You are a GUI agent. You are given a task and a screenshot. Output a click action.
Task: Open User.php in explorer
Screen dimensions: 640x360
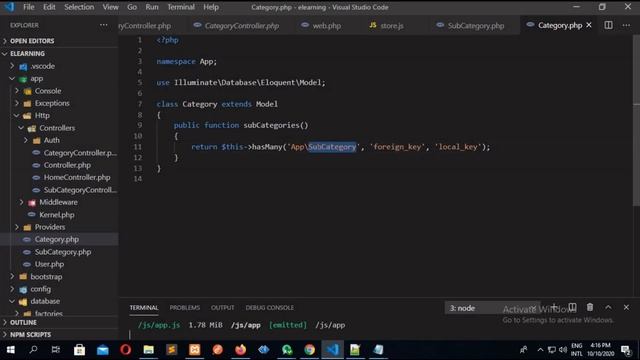49,264
